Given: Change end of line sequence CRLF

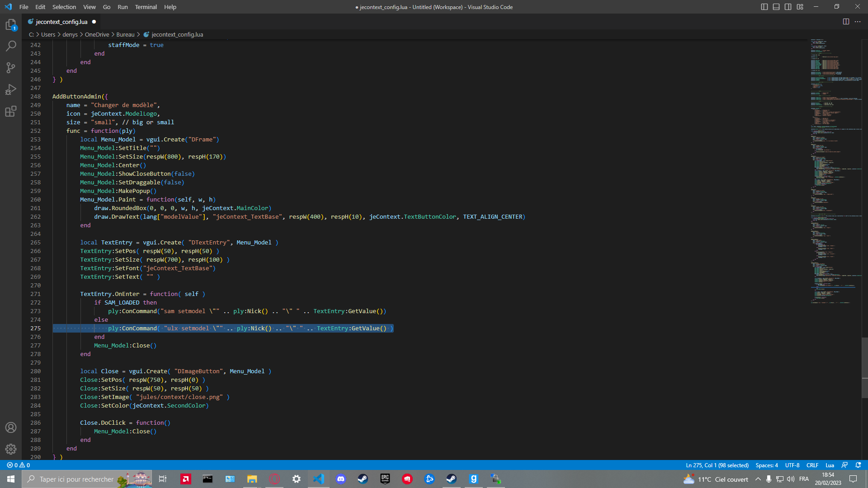Looking at the screenshot, I should pos(812,465).
